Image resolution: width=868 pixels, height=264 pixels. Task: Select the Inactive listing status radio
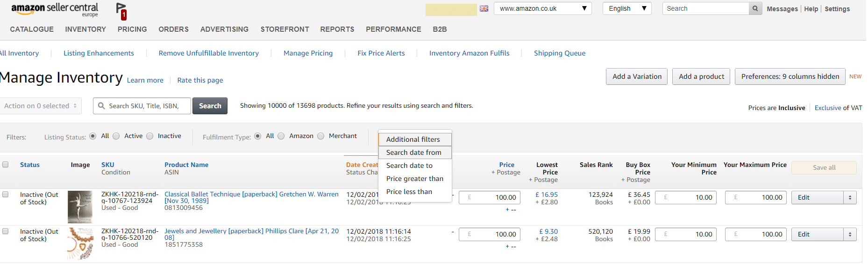click(149, 136)
